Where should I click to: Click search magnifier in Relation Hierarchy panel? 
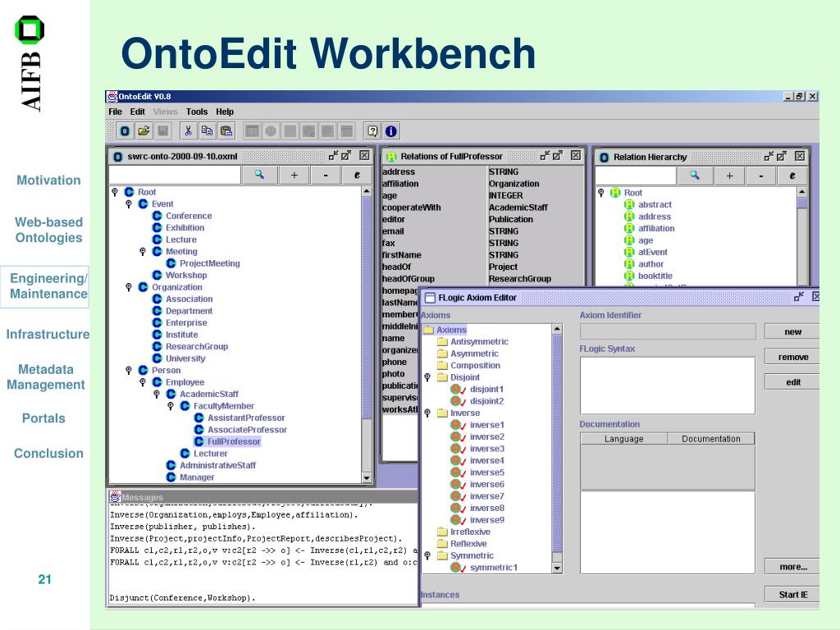pyautogui.click(x=694, y=176)
